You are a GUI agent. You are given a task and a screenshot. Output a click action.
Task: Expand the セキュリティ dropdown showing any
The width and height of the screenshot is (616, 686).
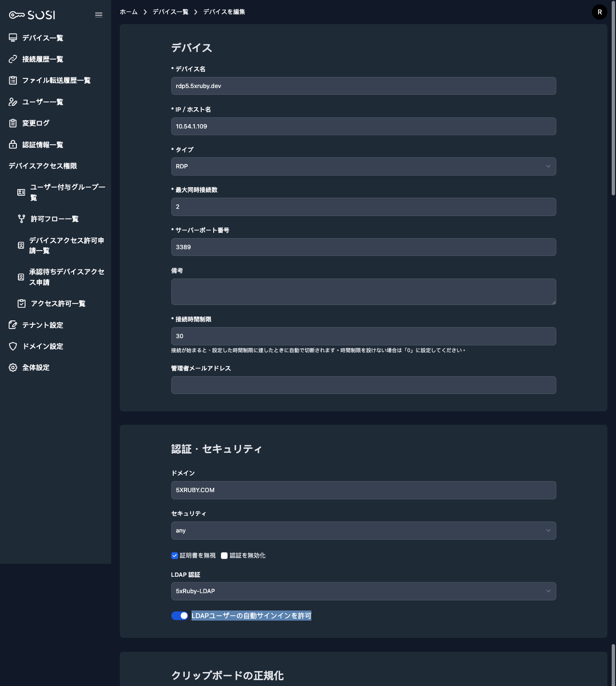coord(363,531)
